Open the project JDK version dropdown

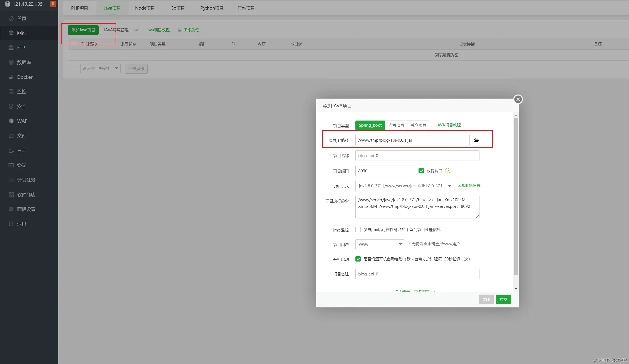pyautogui.click(x=404, y=186)
